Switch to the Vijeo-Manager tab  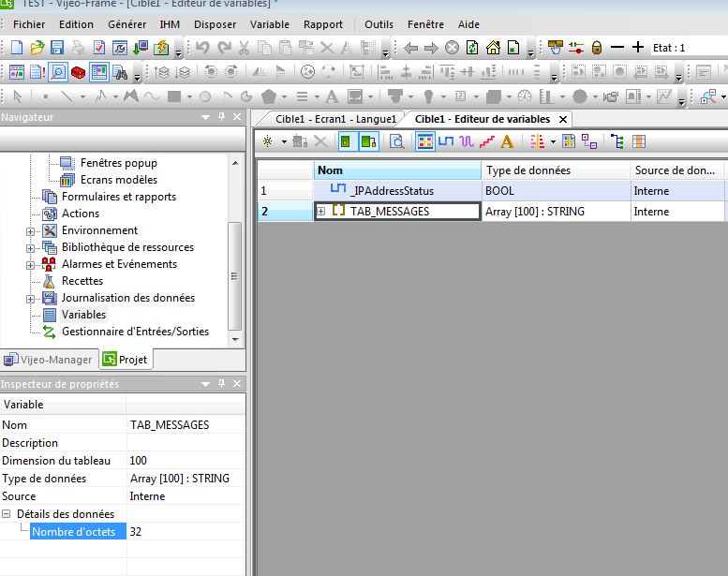point(49,360)
